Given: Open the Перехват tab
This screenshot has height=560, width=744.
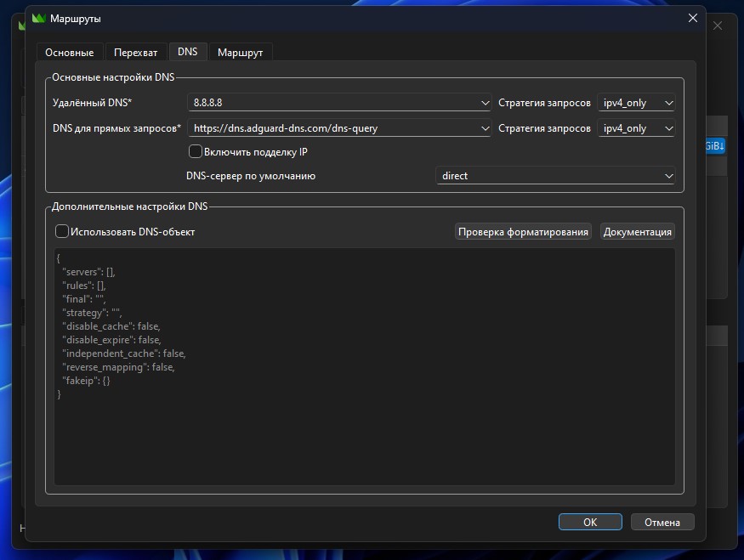Looking at the screenshot, I should coord(136,53).
